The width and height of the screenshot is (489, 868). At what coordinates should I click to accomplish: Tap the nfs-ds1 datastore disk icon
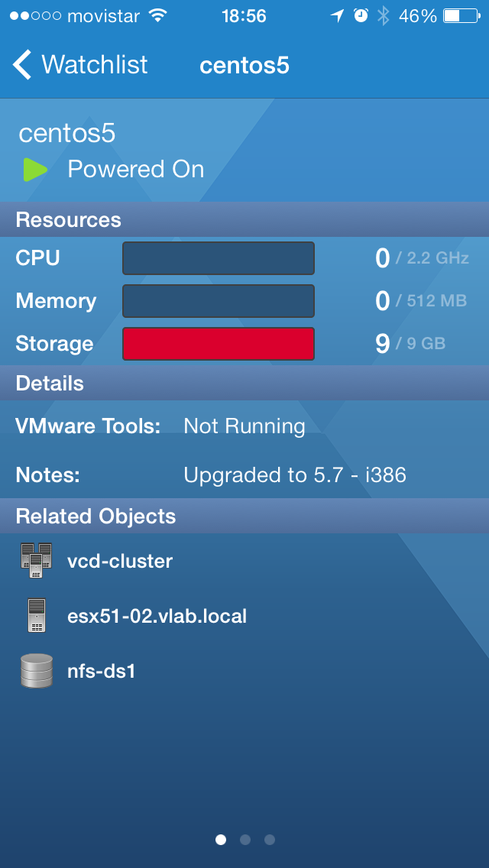[36, 672]
